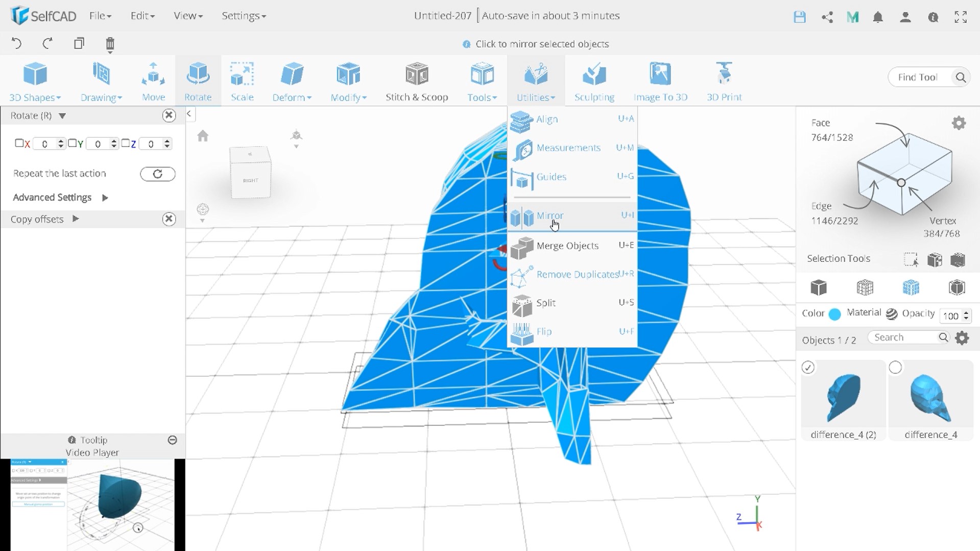Open the Sculpting tool

594,82
